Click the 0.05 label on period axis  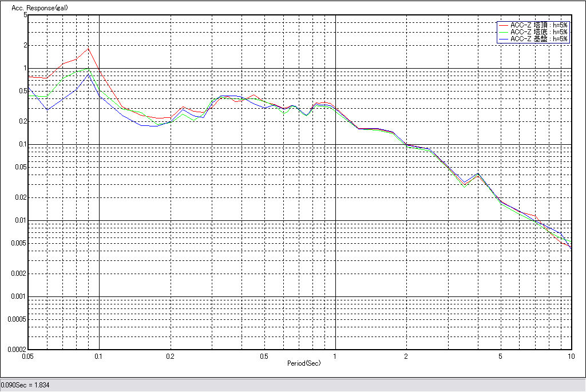[27, 356]
